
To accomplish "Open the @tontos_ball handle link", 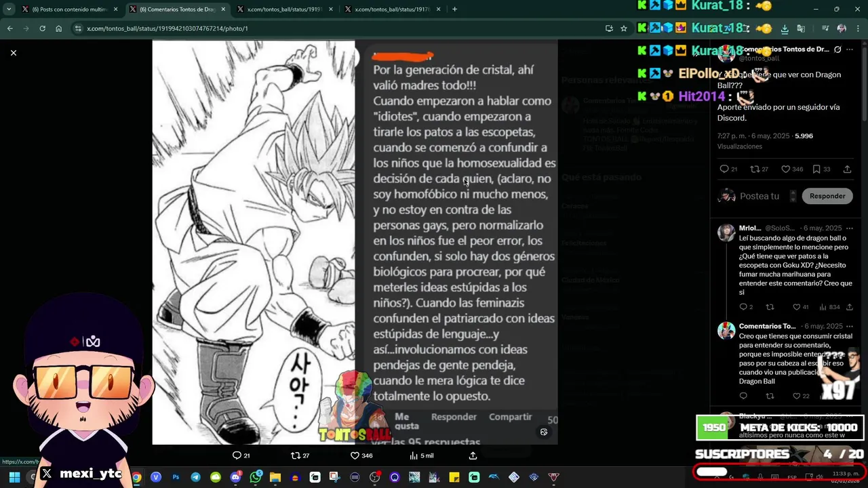I will click(759, 58).
